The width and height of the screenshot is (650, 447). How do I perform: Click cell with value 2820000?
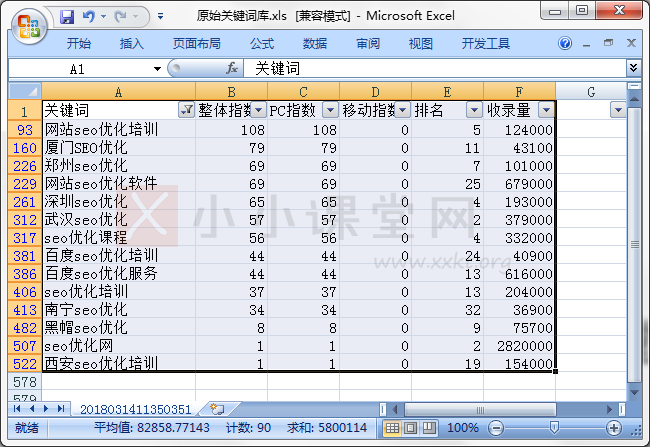click(519, 346)
